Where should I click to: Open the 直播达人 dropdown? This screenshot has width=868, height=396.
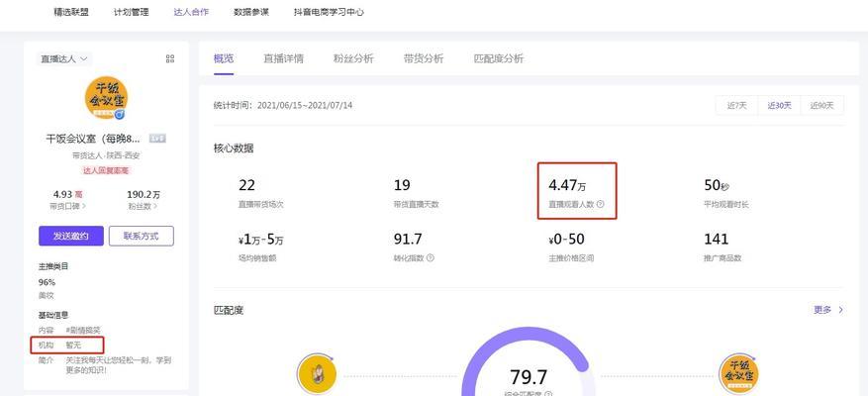tap(63, 58)
